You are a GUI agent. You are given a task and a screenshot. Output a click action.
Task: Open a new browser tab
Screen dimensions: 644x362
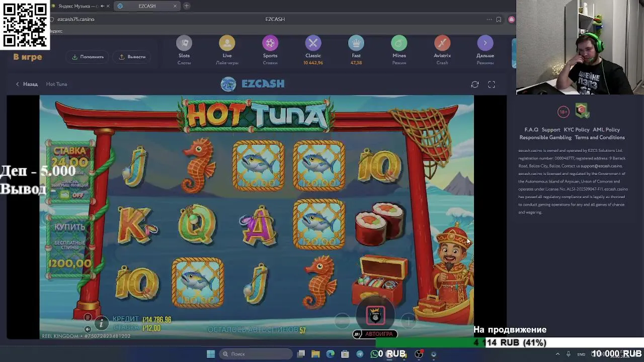click(187, 6)
